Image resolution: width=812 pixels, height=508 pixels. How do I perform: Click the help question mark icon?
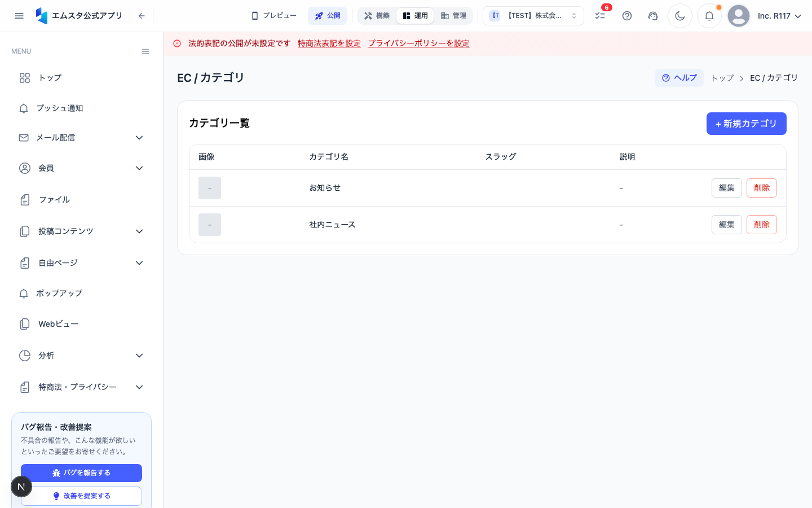pos(627,16)
